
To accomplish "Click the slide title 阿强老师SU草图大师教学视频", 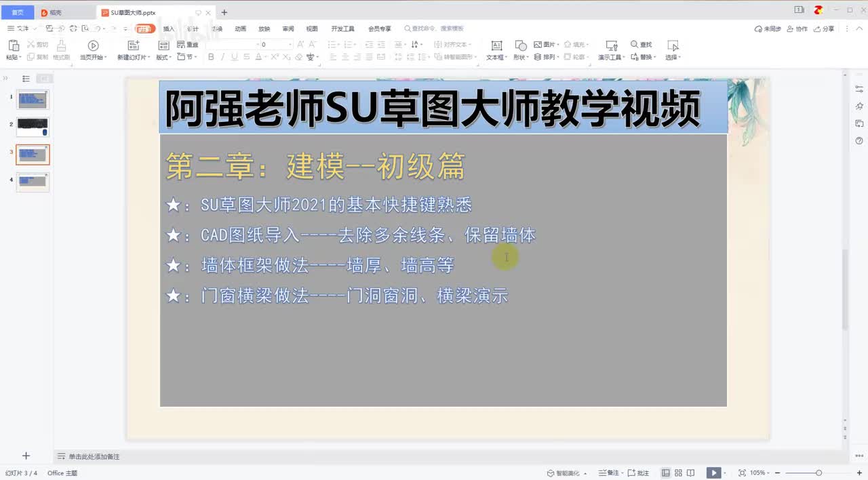I will coord(433,108).
